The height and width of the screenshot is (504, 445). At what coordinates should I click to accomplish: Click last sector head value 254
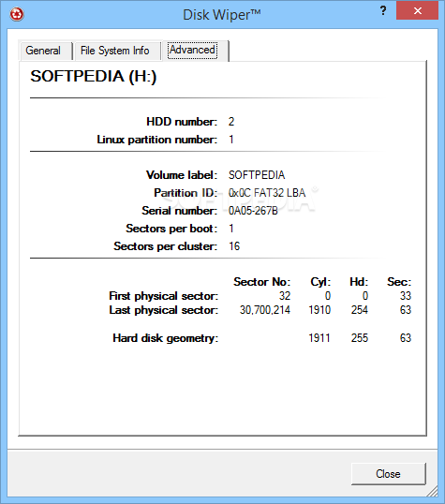tap(360, 310)
